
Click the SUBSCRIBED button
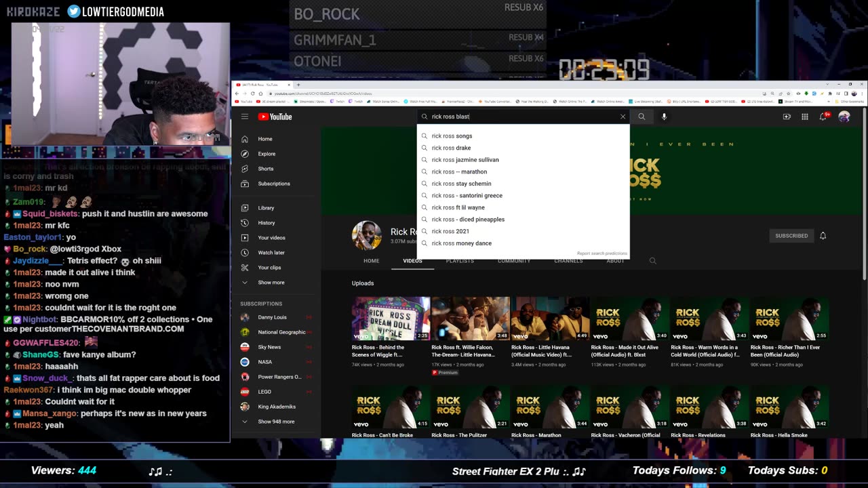[791, 236]
